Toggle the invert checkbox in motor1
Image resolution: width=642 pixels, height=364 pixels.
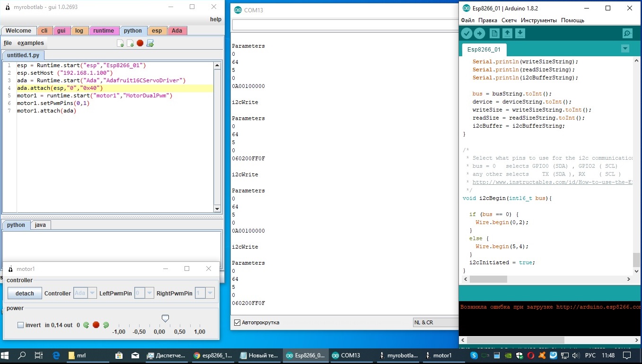click(20, 325)
